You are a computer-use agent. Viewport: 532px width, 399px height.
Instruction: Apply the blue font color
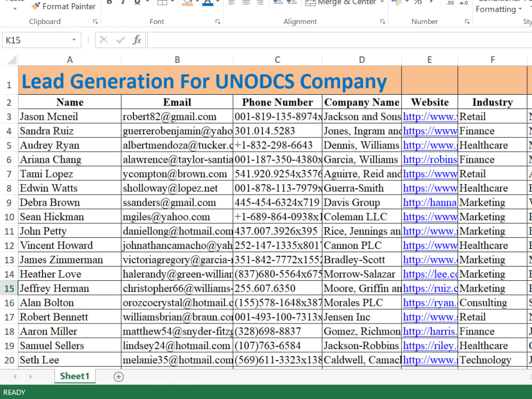click(x=207, y=3)
